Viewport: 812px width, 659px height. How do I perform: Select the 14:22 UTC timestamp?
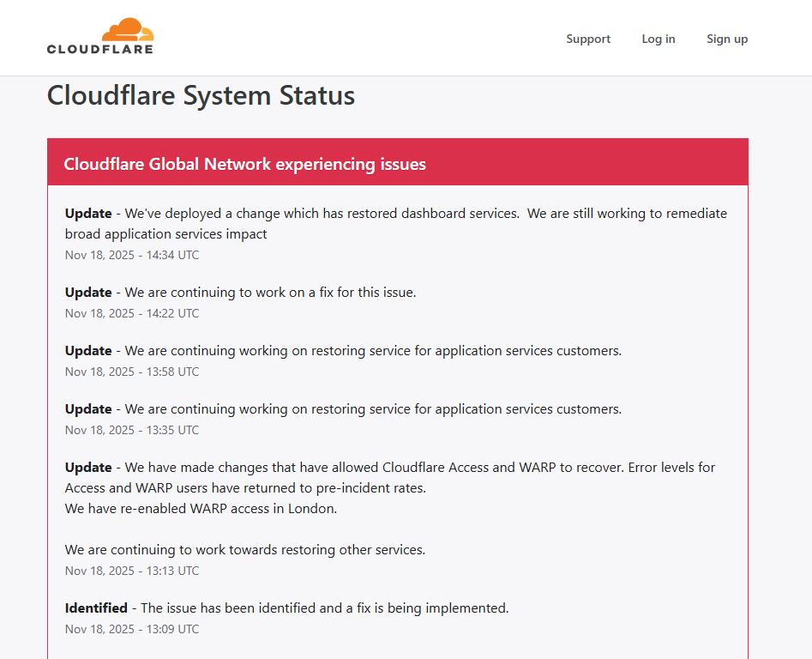tap(132, 313)
